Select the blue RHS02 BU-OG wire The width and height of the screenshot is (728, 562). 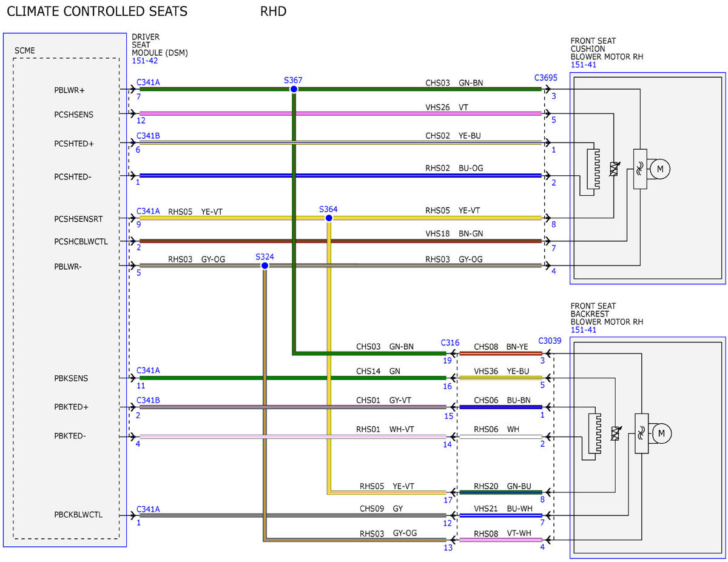point(340,176)
